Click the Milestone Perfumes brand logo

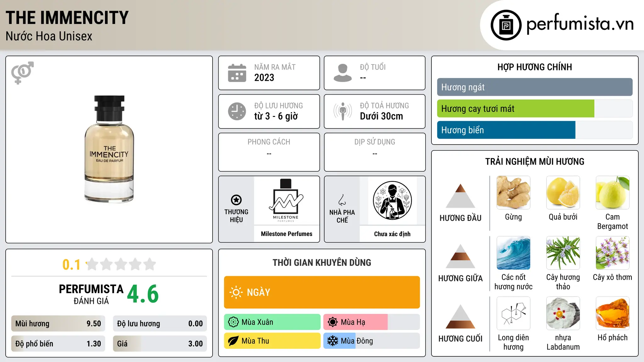286,200
